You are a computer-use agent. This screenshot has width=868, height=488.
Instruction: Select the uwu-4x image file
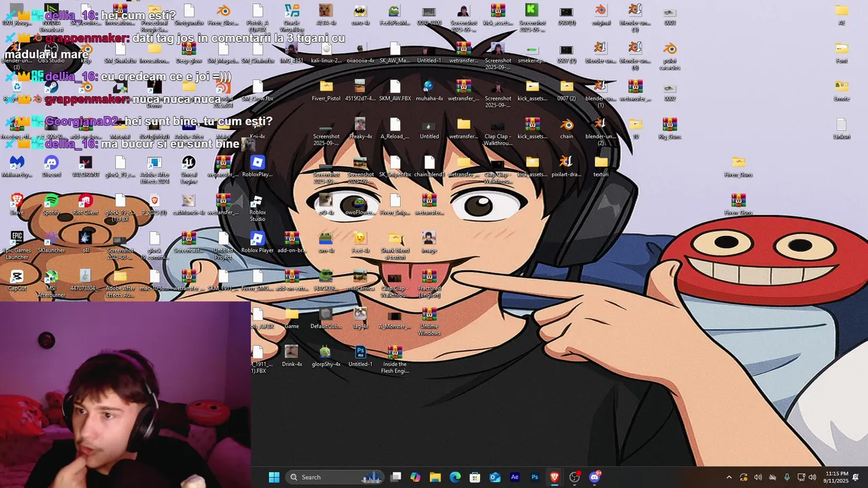[360, 15]
